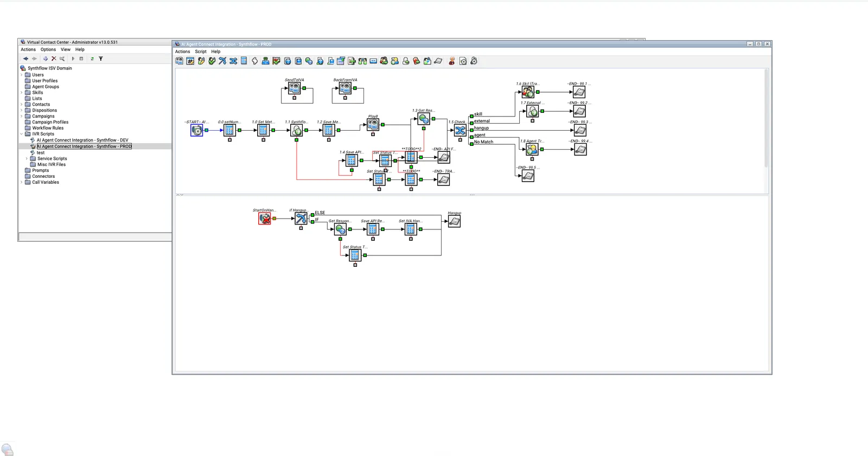Select the 1.5 Check case node

pos(460,130)
